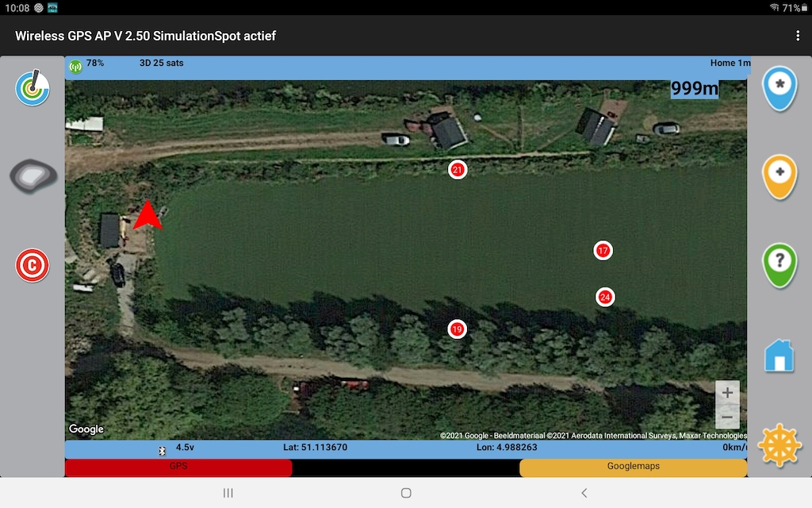Tap the green question mark pin
Viewport: 812px width, 508px height.
[x=779, y=264]
